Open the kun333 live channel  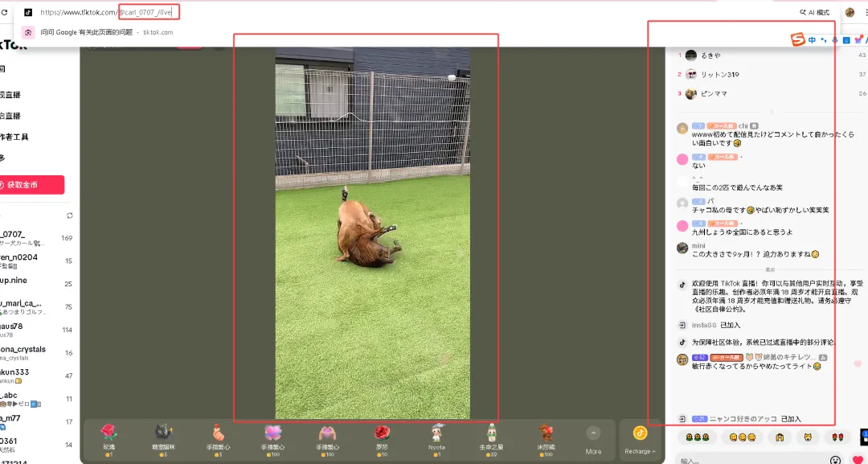click(36, 376)
